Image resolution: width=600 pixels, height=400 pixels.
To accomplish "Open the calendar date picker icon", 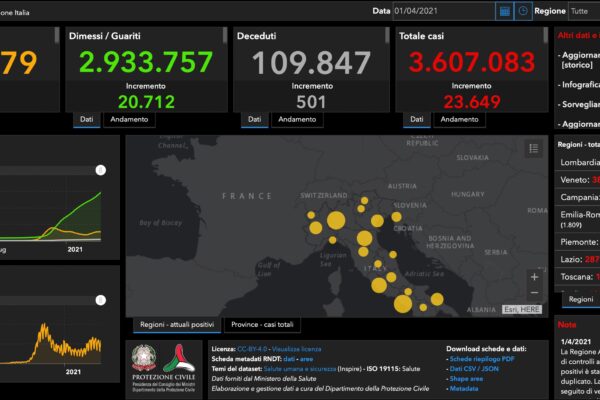I will coord(505,11).
